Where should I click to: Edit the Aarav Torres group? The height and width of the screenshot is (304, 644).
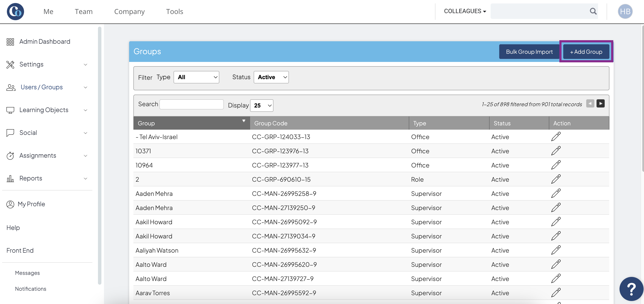click(x=556, y=293)
